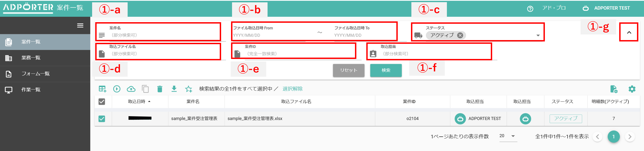The height and width of the screenshot is (151, 644).
Task: Open フォーム一覧 in the sidebar
Action: pyautogui.click(x=45, y=74)
